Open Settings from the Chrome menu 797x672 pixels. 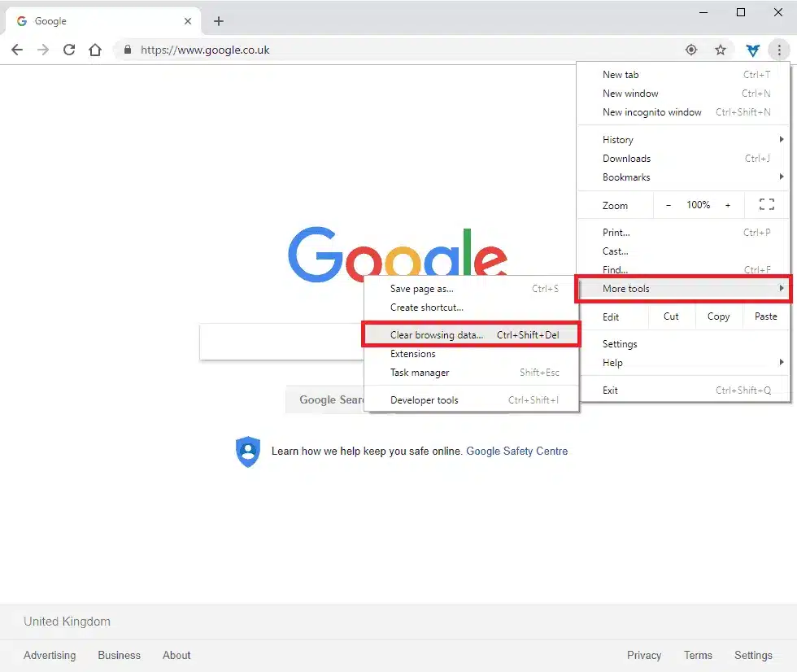point(684,344)
